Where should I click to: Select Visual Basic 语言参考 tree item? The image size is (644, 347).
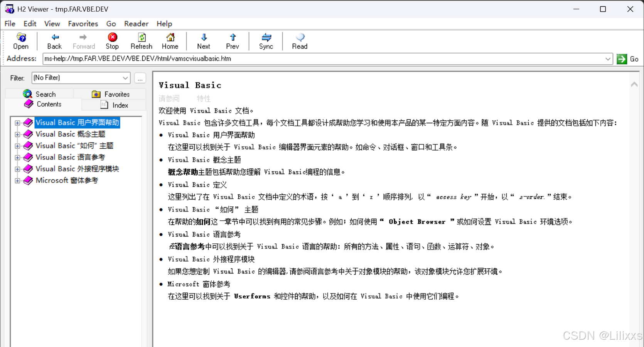coord(70,157)
